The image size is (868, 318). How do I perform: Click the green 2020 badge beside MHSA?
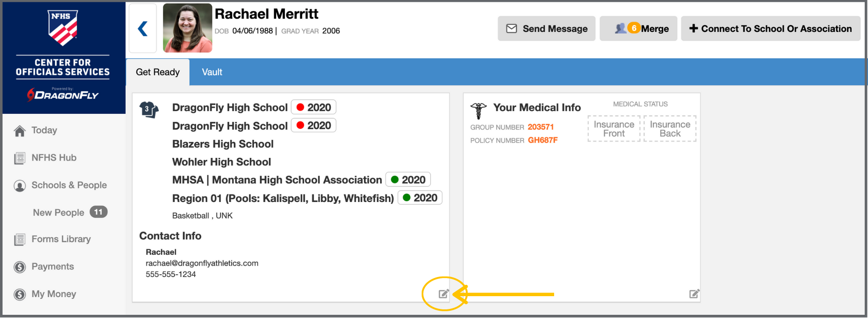tap(408, 180)
